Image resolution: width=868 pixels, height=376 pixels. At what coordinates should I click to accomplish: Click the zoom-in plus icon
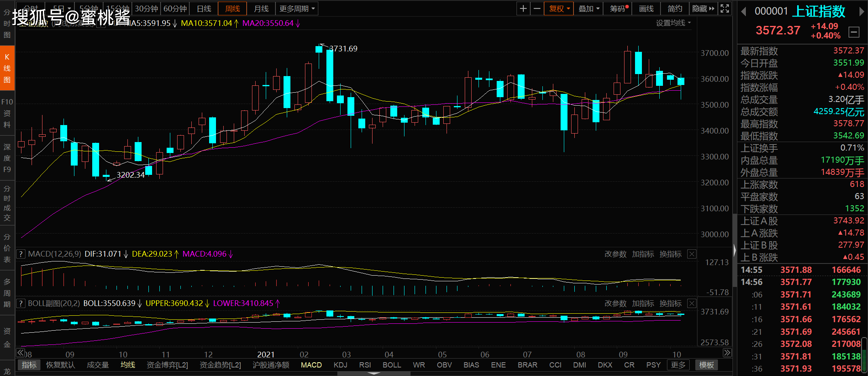coord(523,8)
